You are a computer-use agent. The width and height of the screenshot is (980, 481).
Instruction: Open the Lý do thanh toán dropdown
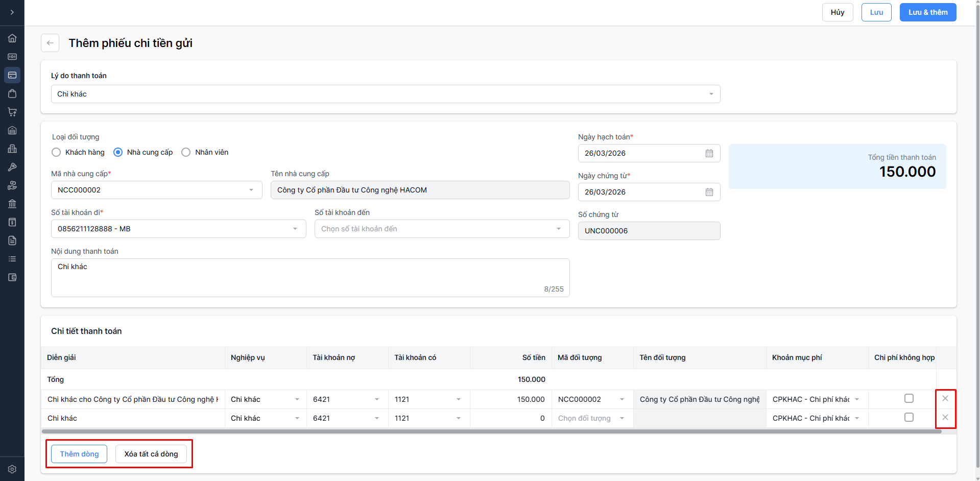click(385, 94)
